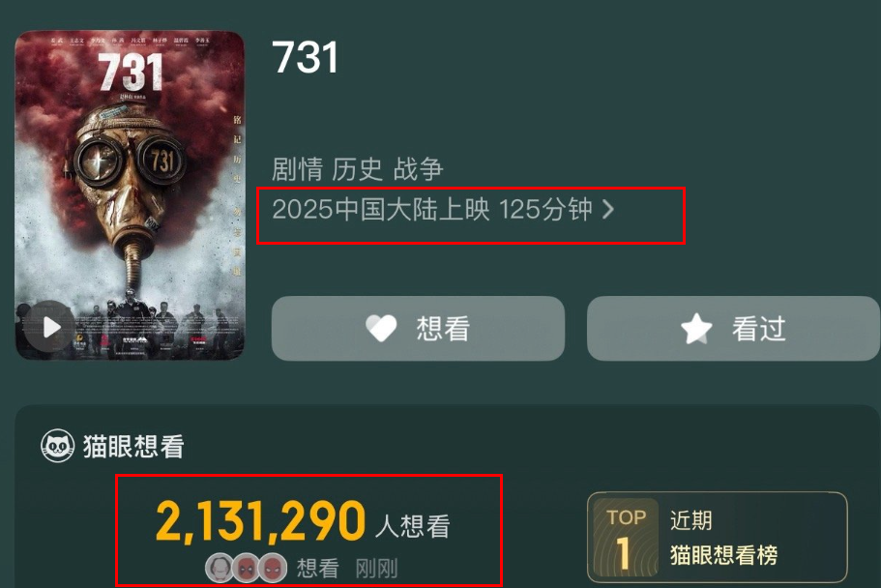Screen dimensions: 881x588
Task: Select the 历史 genre tag
Action: [x=358, y=168]
